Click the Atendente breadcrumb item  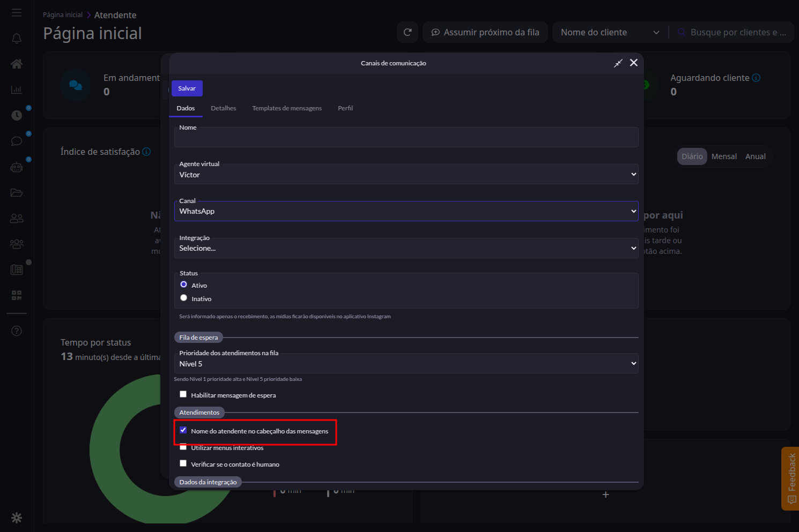115,15
